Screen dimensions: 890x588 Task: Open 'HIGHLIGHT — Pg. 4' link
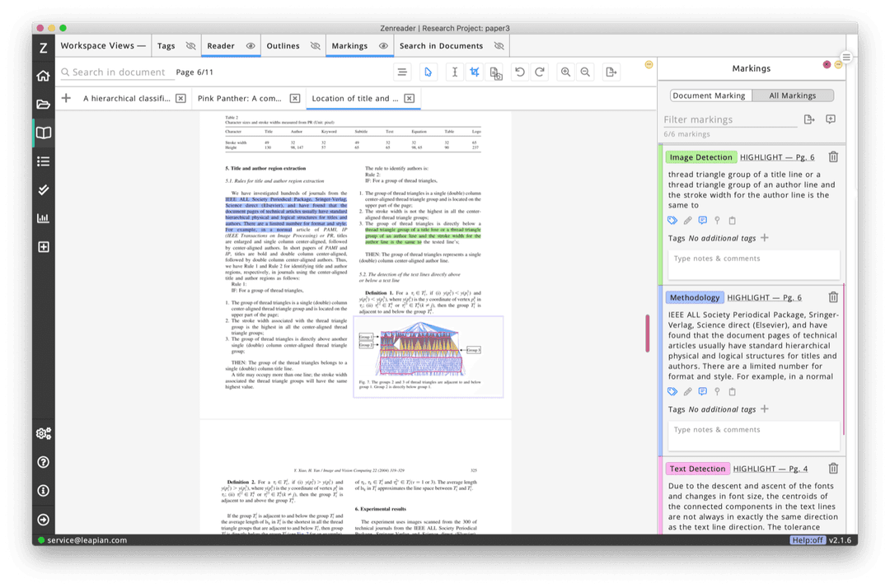[x=771, y=469]
